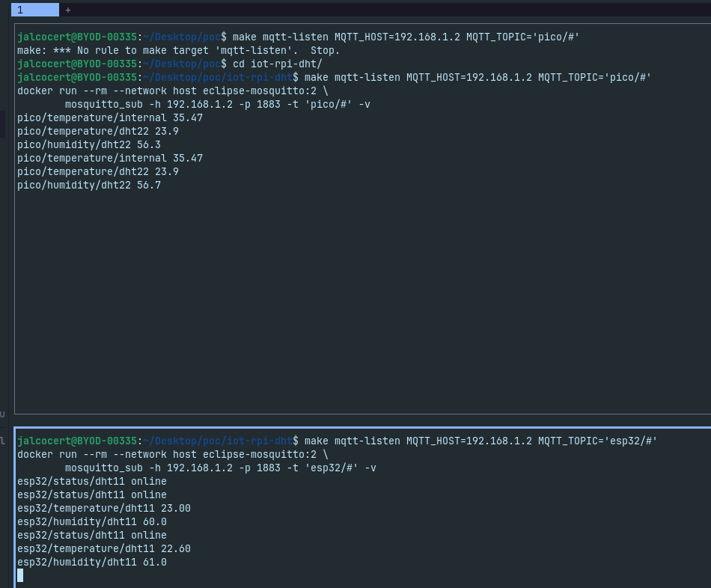Click the 'cd iot-rpi-dht/' command

[x=277, y=64]
